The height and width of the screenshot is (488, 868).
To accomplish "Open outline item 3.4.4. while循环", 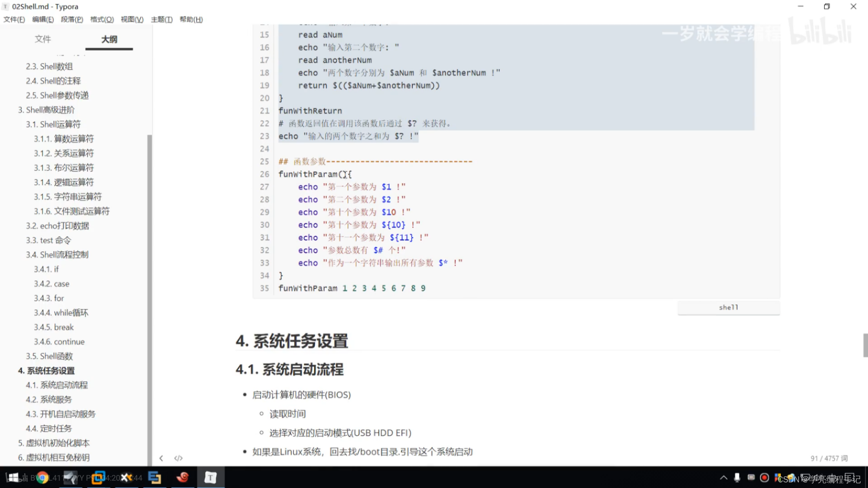I will click(61, 313).
